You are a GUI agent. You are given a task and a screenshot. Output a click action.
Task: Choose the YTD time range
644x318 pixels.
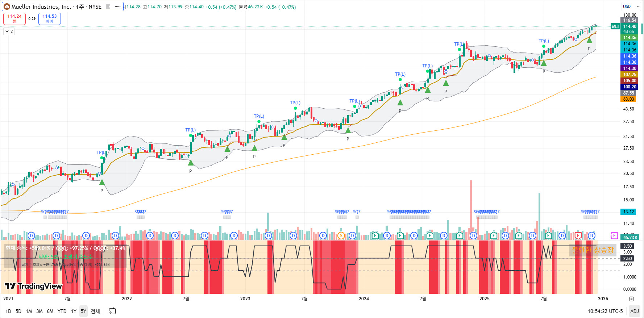click(62, 311)
